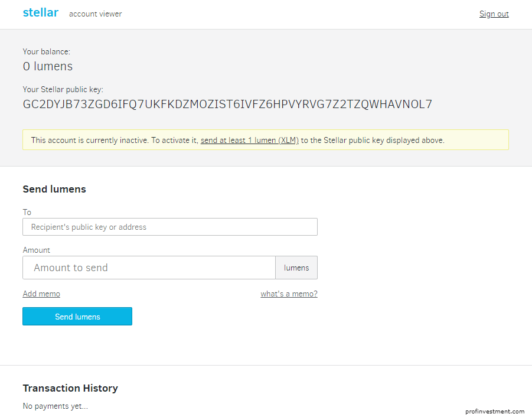Click the Sign out link
The image size is (532, 417).
click(x=494, y=14)
